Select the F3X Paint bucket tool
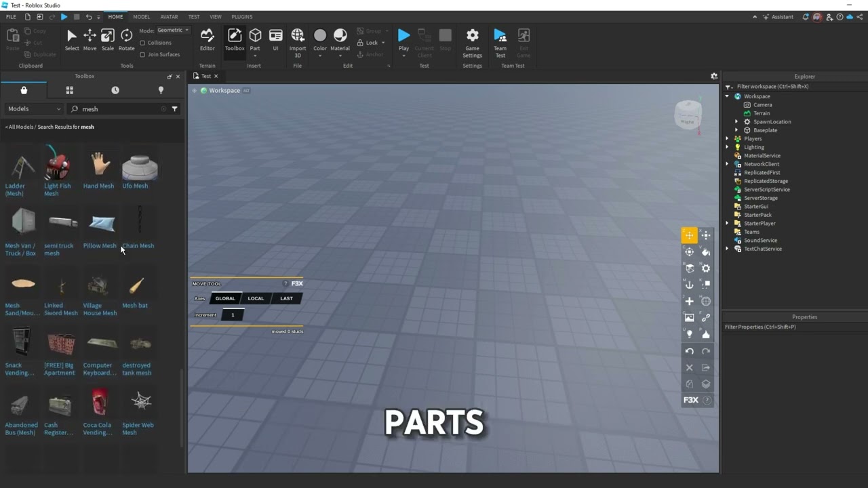Screen dimensions: 868x488 tap(706, 252)
